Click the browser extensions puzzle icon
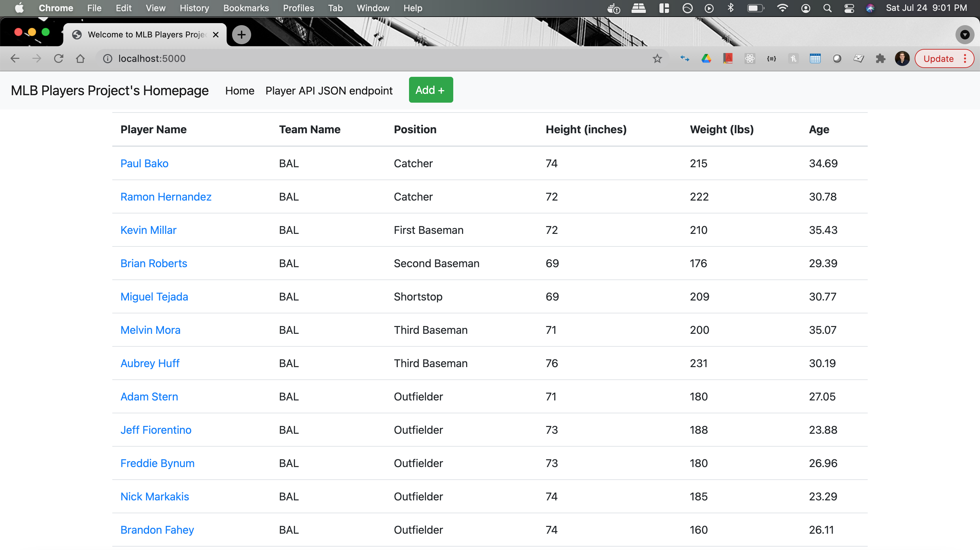Image resolution: width=980 pixels, height=550 pixels. coord(880,58)
